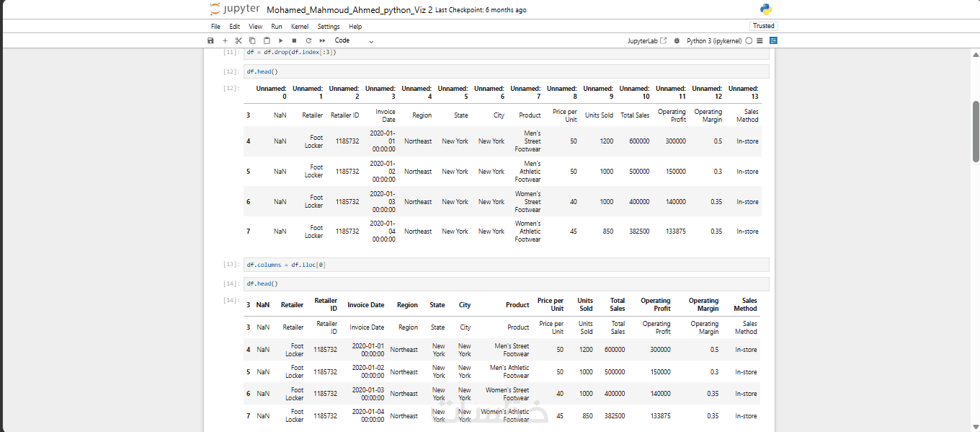Save the notebook with the floppy disk icon

[210, 41]
